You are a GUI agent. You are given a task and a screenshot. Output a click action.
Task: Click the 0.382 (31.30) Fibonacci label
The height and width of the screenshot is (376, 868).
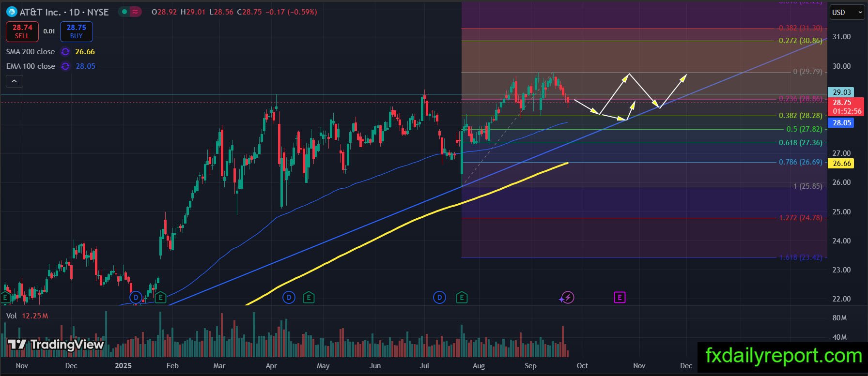pyautogui.click(x=800, y=28)
